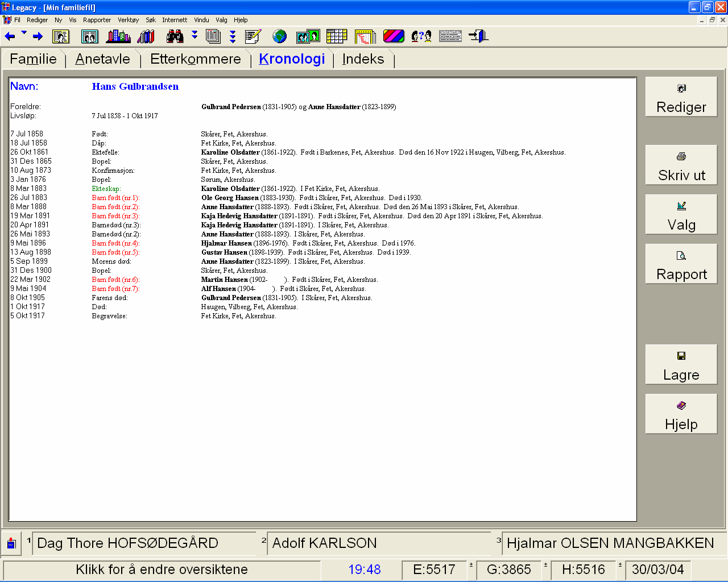The image size is (728, 582).
Task: Click the 'Begravelse:' row label
Action: tap(109, 316)
